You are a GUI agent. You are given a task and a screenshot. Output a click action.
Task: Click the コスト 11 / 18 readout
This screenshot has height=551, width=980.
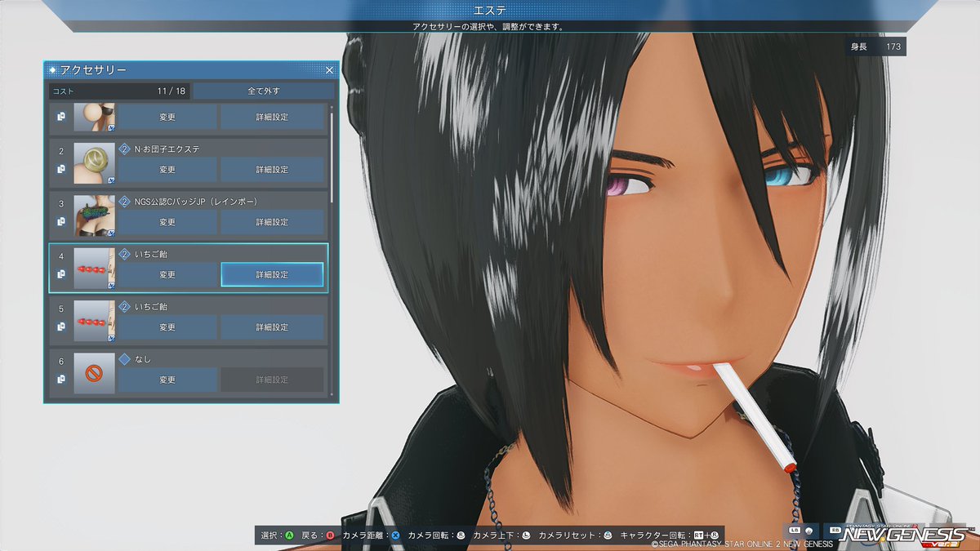(x=119, y=91)
